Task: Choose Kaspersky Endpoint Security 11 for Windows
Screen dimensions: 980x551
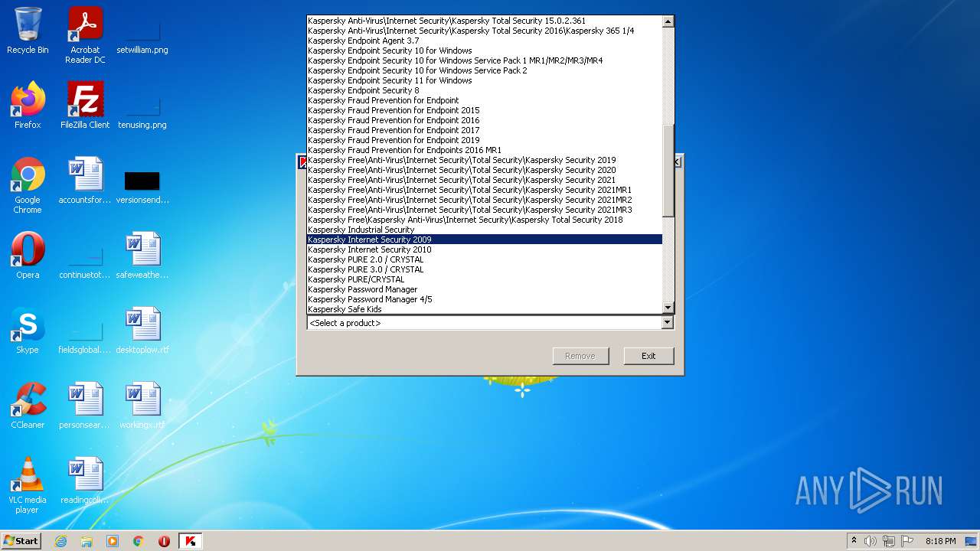Action: point(484,80)
